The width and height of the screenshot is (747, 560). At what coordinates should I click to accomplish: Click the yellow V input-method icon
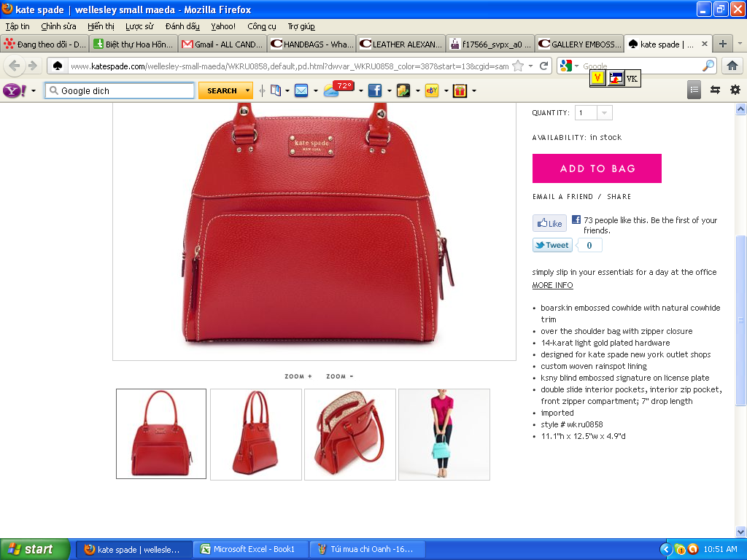(598, 78)
